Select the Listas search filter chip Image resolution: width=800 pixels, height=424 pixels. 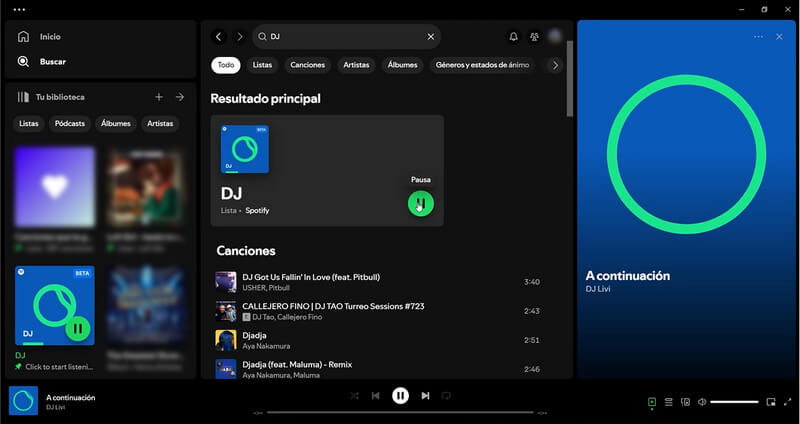tap(262, 65)
